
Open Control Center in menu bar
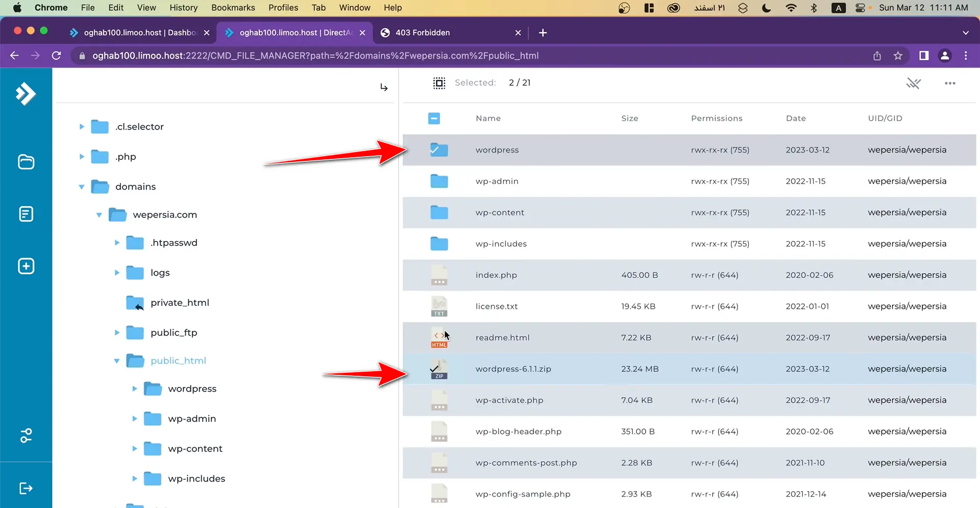(x=861, y=8)
